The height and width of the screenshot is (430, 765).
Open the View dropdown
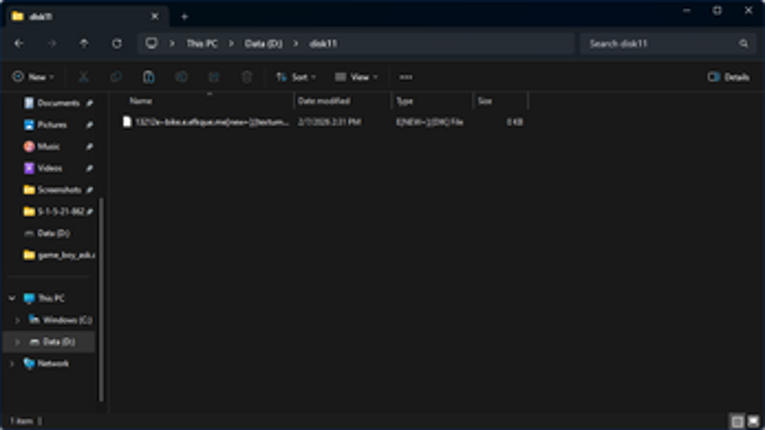356,77
